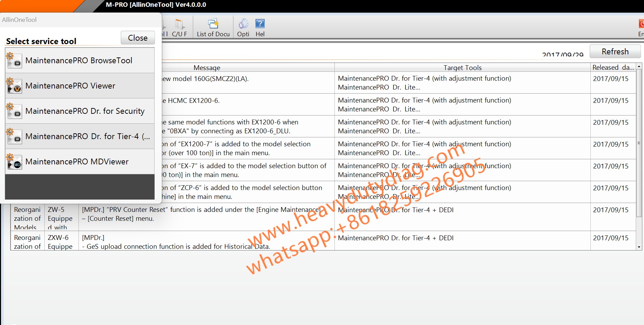Click the release date of the 160G(SMCZ2) row
Viewport: 644px width, 325px height.
(x=613, y=83)
